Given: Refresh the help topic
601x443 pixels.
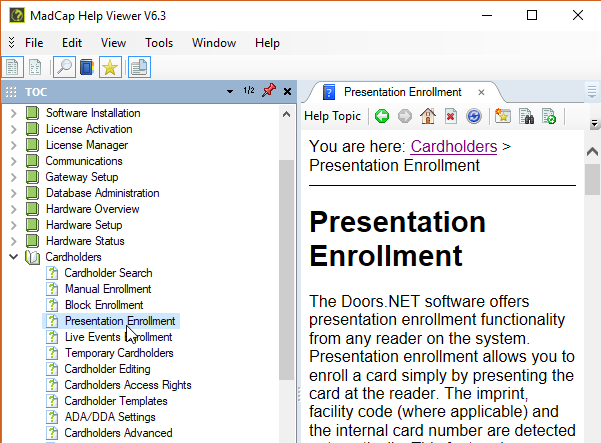Looking at the screenshot, I should 474,116.
